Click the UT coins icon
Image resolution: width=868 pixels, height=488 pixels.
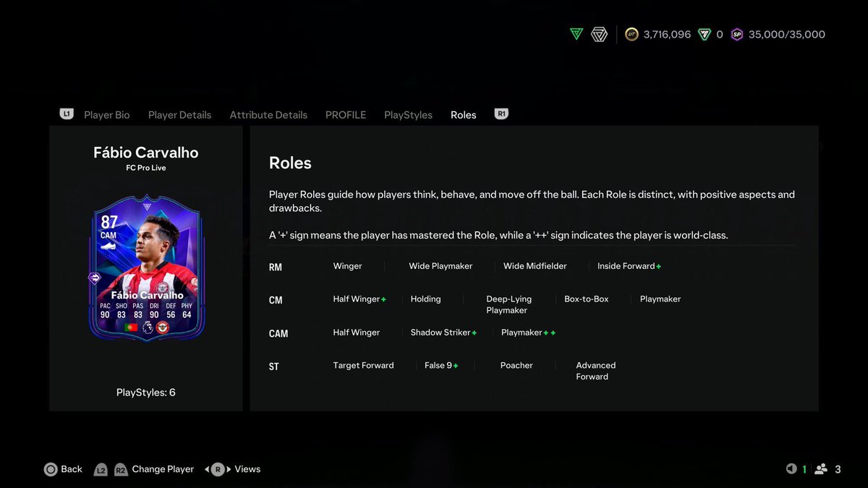[631, 34]
